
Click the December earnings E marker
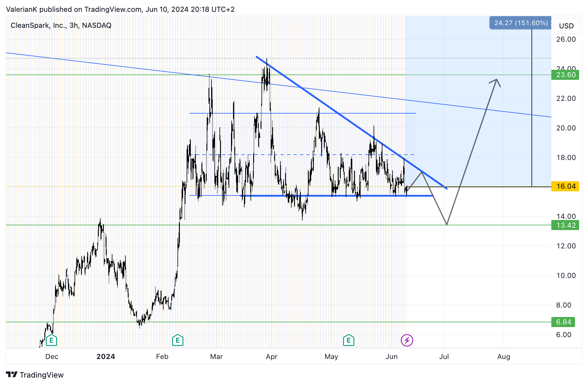pos(51,340)
